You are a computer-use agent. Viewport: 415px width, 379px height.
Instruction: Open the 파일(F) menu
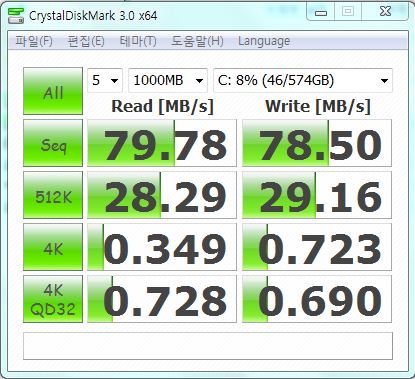[34, 41]
